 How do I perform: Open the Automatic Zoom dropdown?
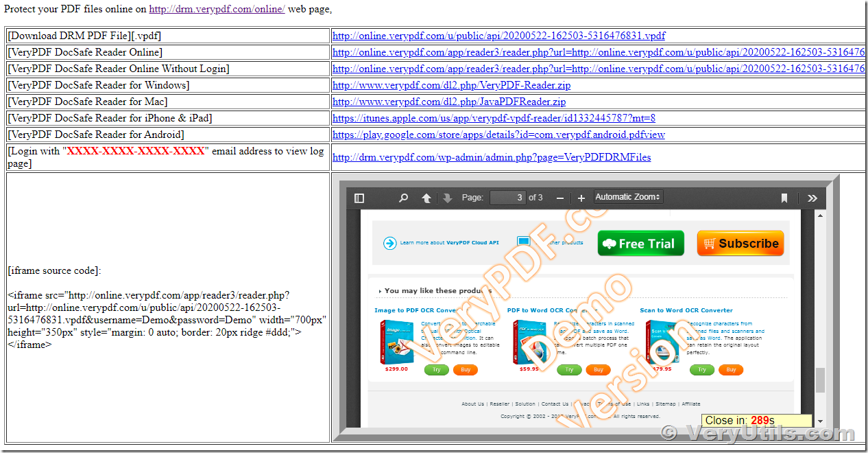tap(628, 197)
